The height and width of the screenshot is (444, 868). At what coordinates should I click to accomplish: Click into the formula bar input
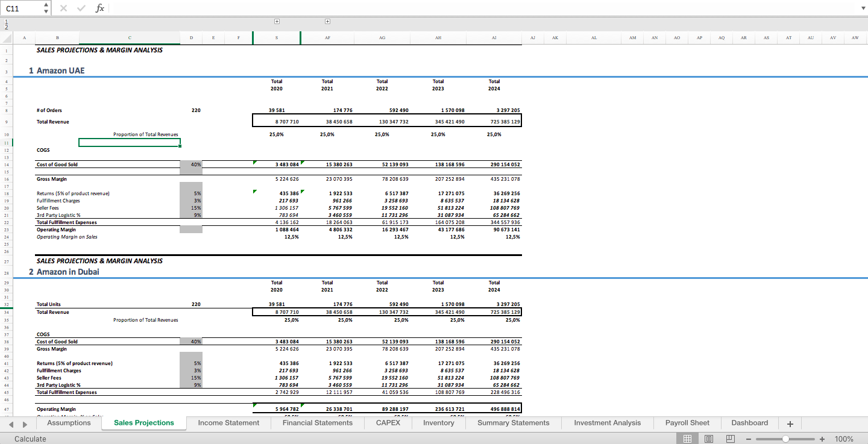tap(482, 8)
